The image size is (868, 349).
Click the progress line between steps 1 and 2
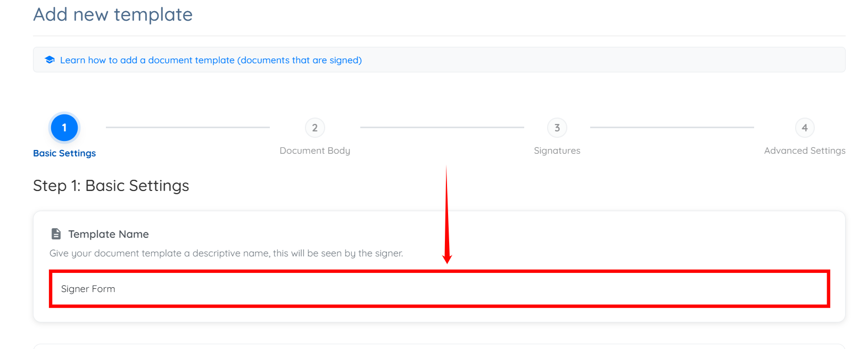tap(188, 128)
